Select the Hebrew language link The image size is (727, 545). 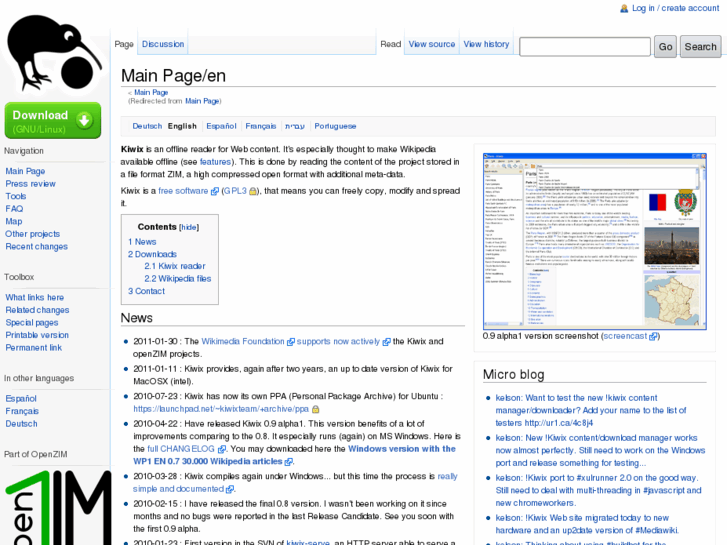[x=295, y=126]
